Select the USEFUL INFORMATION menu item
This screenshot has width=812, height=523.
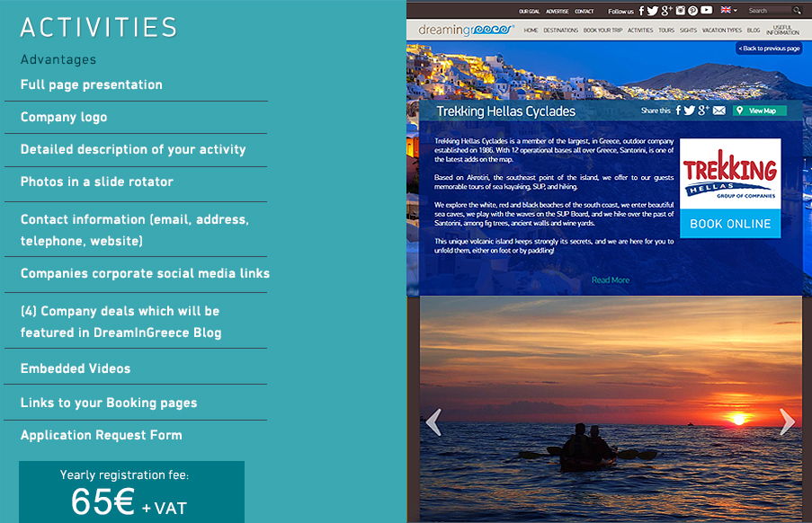783,30
